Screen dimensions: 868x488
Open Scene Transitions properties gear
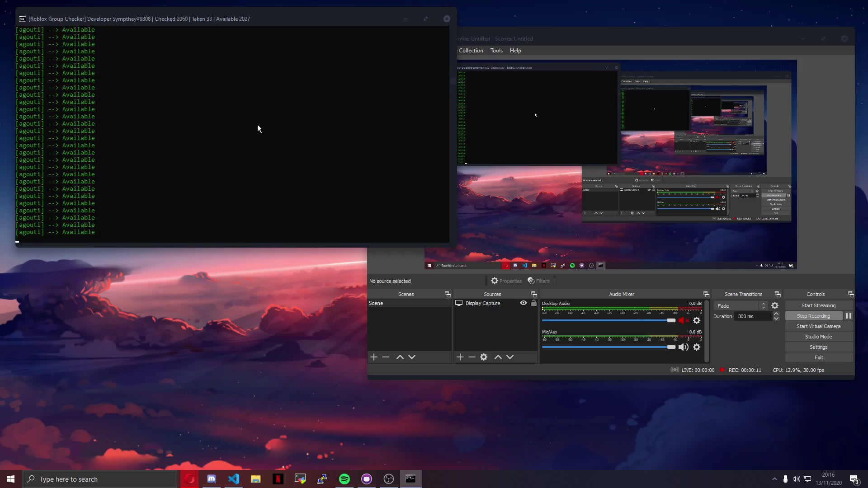pyautogui.click(x=775, y=306)
